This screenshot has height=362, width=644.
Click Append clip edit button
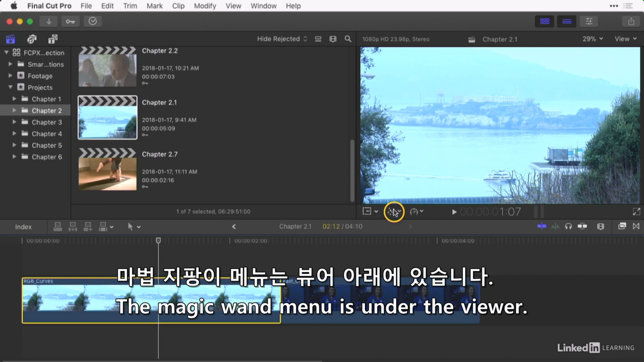point(88,227)
